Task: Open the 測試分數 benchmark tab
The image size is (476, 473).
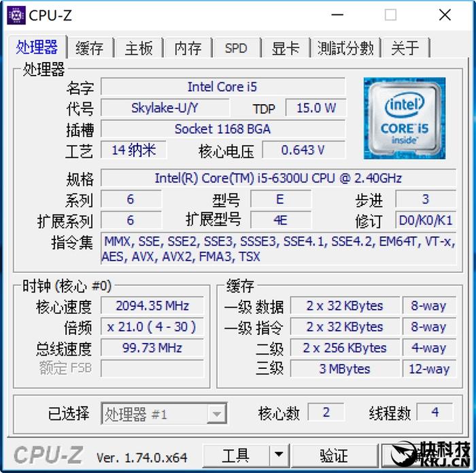Action: (x=345, y=48)
